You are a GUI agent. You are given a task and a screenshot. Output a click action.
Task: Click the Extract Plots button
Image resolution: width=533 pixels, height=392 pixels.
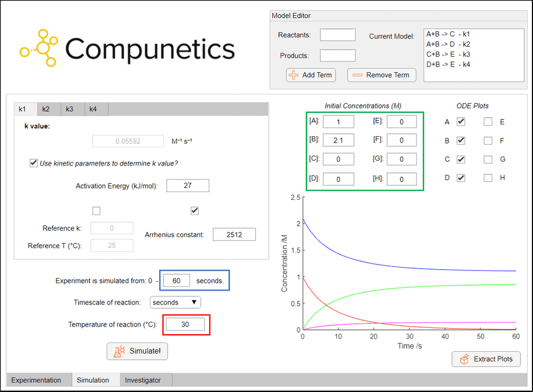click(x=486, y=359)
